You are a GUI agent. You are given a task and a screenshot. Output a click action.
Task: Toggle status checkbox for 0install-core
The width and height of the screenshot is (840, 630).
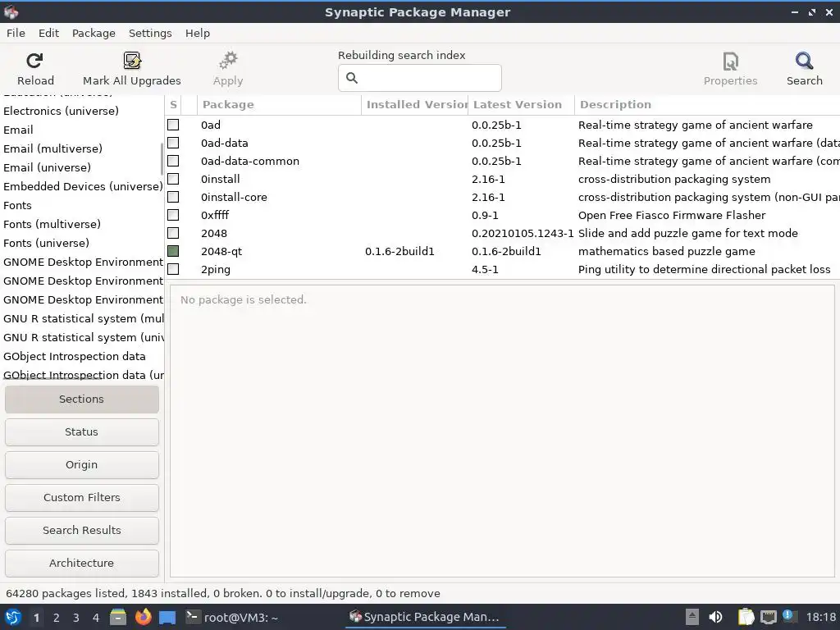(x=173, y=197)
